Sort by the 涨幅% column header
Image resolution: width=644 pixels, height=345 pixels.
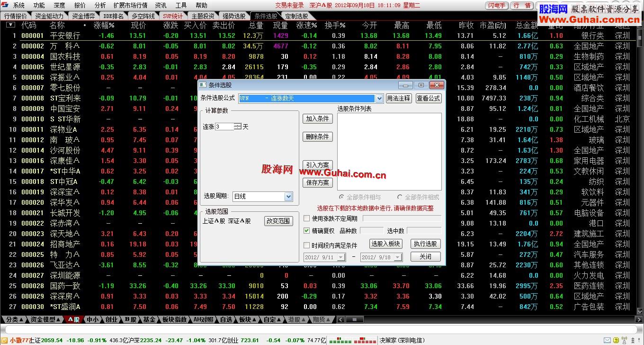point(104,25)
